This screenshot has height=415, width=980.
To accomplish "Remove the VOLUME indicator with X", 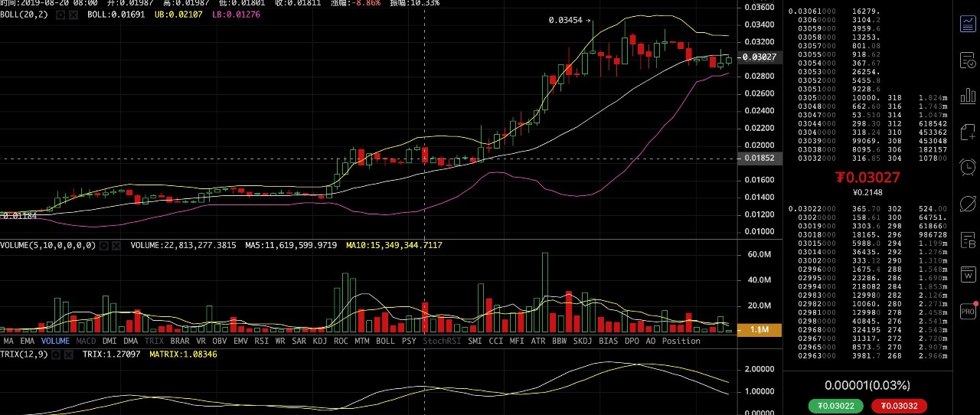I will click(117, 246).
